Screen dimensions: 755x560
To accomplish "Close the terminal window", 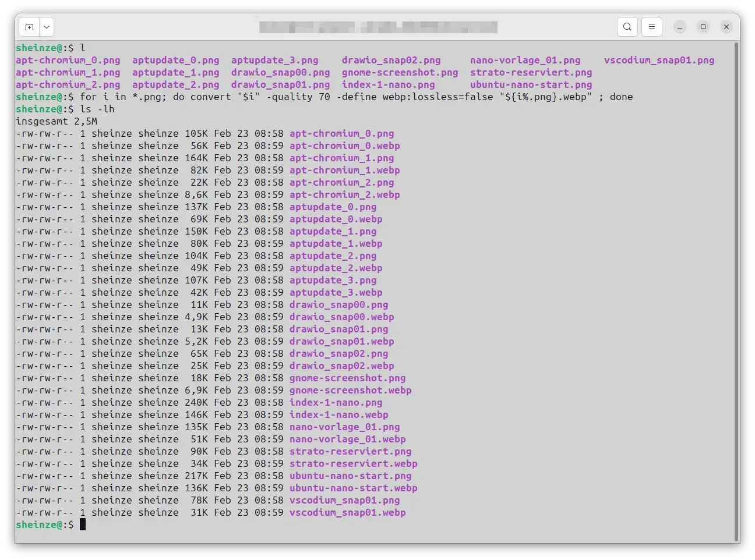I will [726, 27].
